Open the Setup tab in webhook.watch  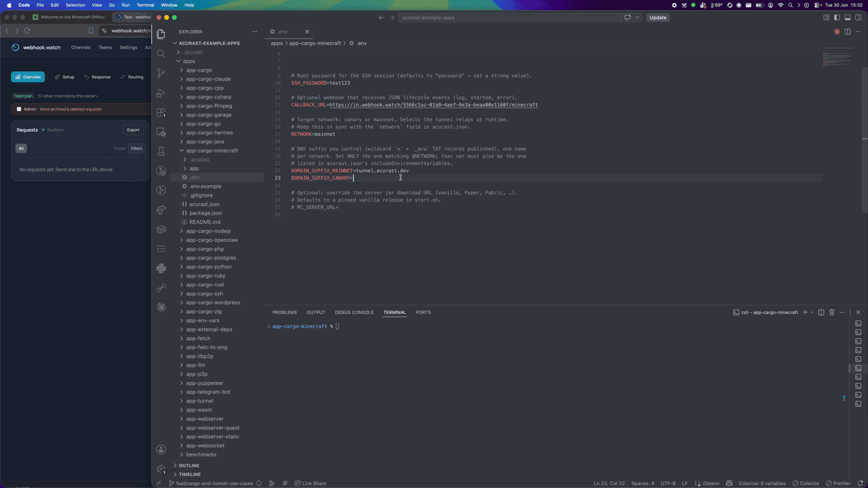pyautogui.click(x=65, y=77)
